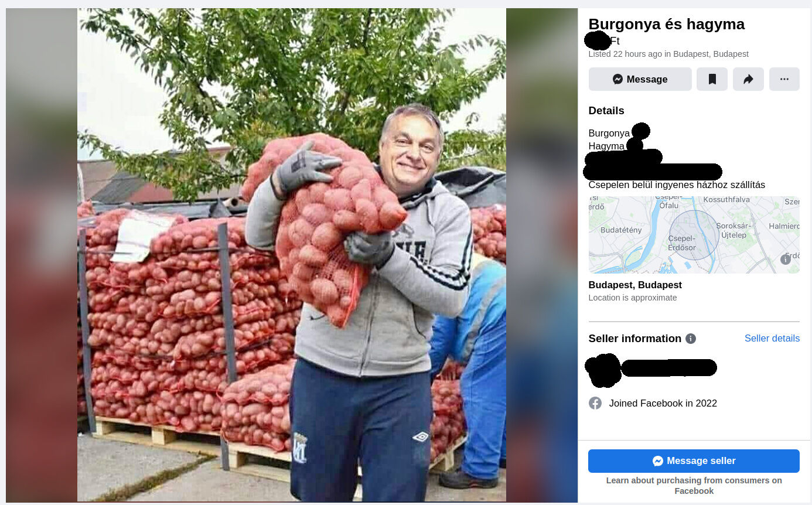Click the seller profile avatar
This screenshot has height=505, width=812.
pyautogui.click(x=603, y=370)
